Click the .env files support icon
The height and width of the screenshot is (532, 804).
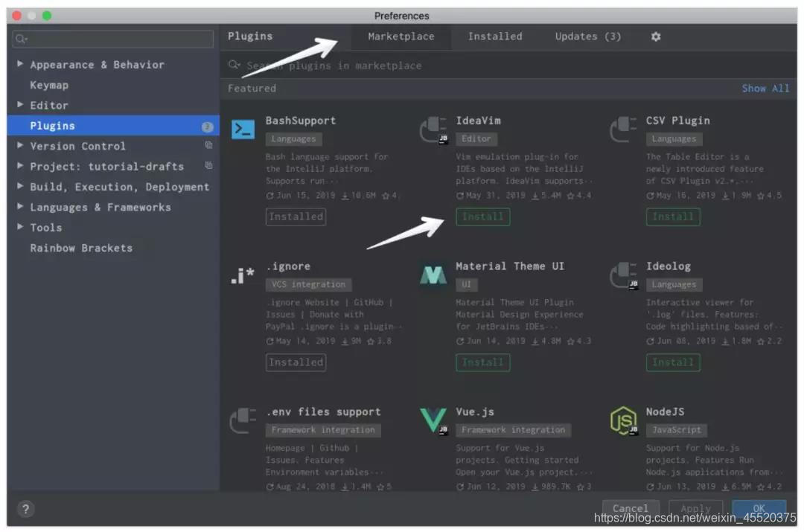click(243, 421)
